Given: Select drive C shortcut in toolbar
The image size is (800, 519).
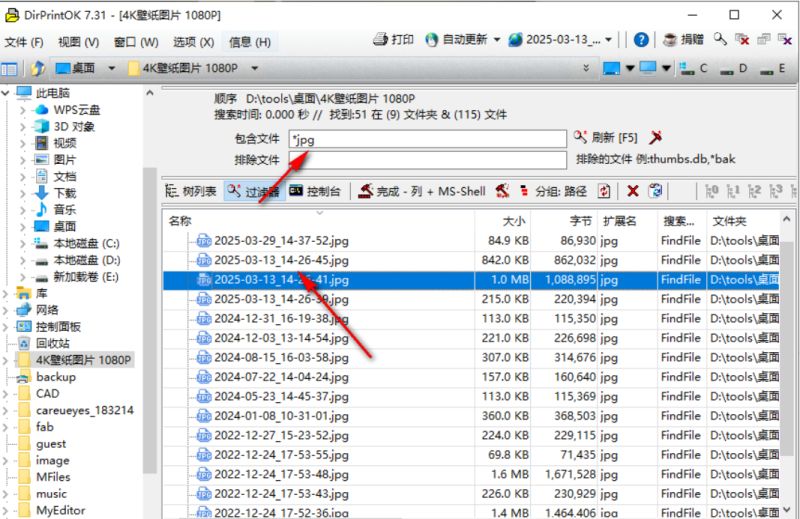Looking at the screenshot, I should tap(694, 68).
